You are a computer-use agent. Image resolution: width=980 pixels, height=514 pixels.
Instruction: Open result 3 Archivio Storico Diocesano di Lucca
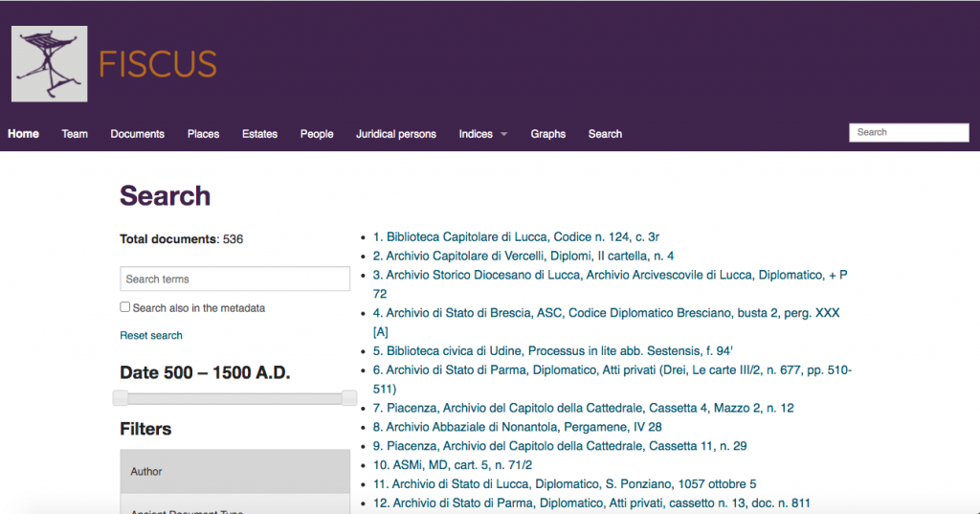click(610, 284)
